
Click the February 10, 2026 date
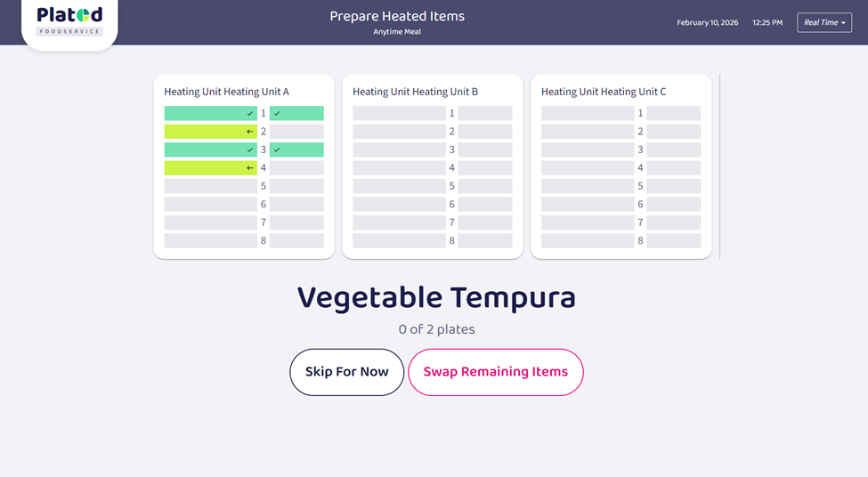tap(707, 22)
